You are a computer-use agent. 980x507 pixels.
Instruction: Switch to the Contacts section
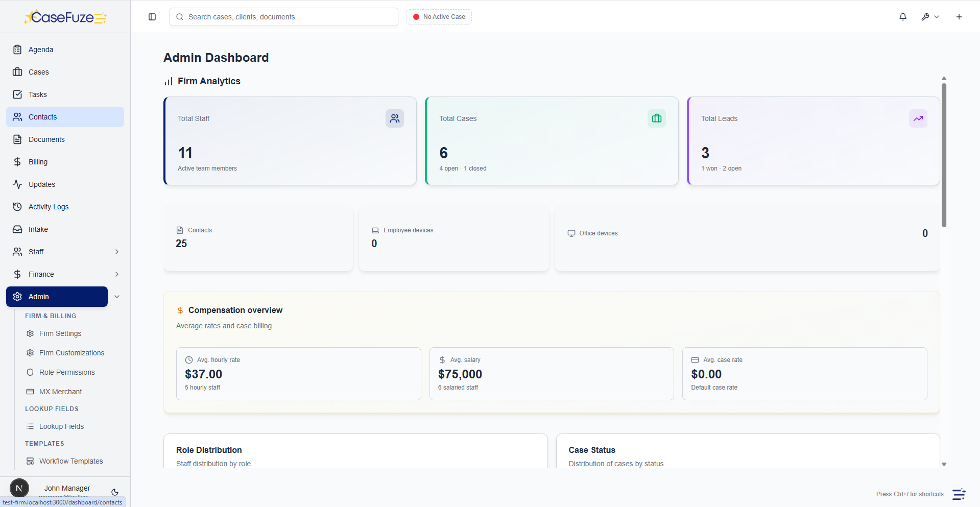pos(42,117)
